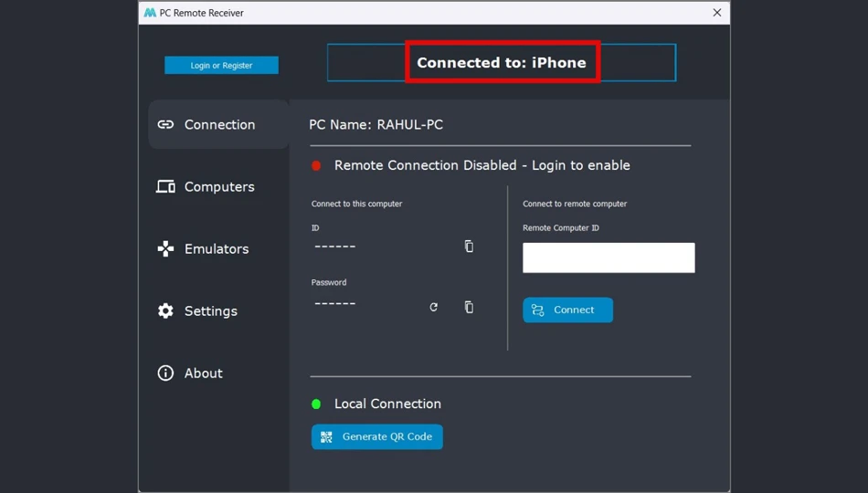Click 'Remote Connection Disabled - Login to enable' text
The width and height of the screenshot is (868, 493).
pos(482,165)
